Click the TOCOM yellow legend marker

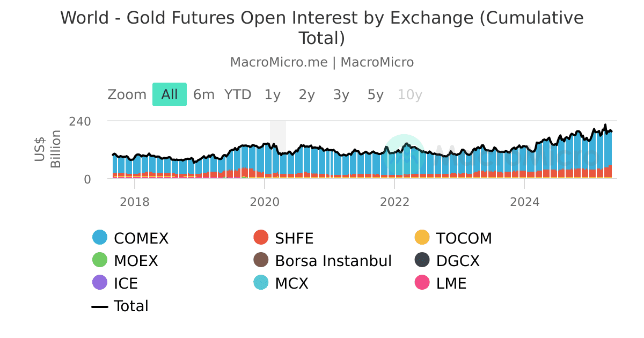click(422, 238)
